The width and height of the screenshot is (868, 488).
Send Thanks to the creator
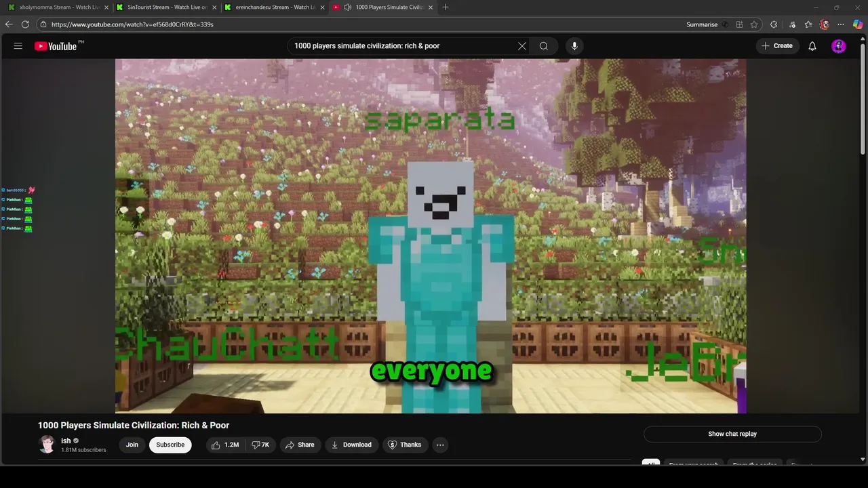(x=405, y=445)
